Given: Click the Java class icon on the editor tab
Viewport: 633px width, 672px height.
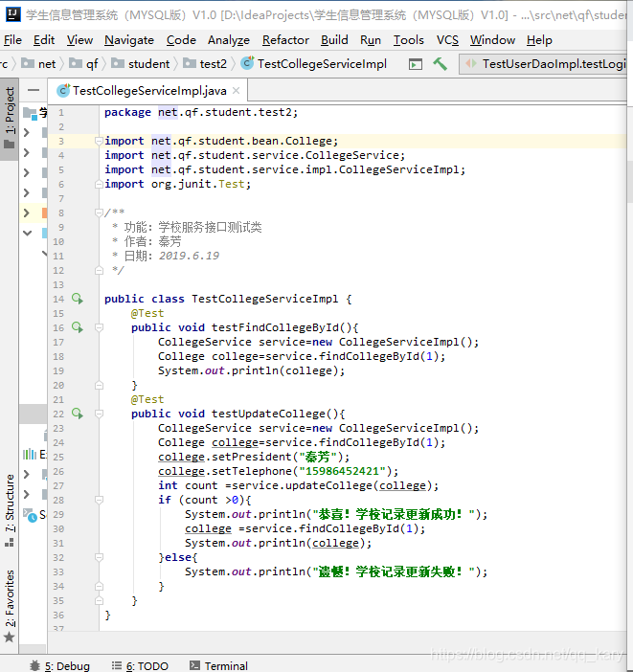Looking at the screenshot, I should [63, 90].
